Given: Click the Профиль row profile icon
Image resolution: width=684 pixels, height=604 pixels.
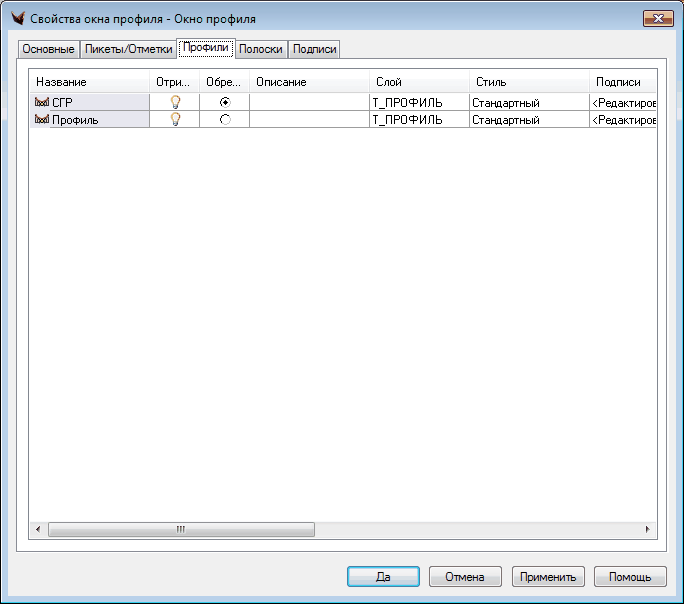Looking at the screenshot, I should coord(42,119).
